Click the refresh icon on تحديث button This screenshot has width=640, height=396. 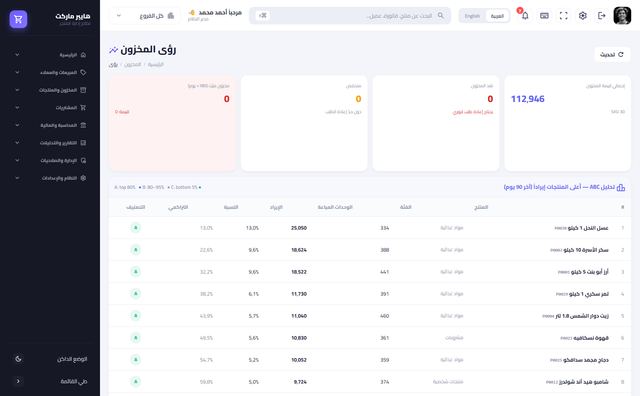[621, 54]
